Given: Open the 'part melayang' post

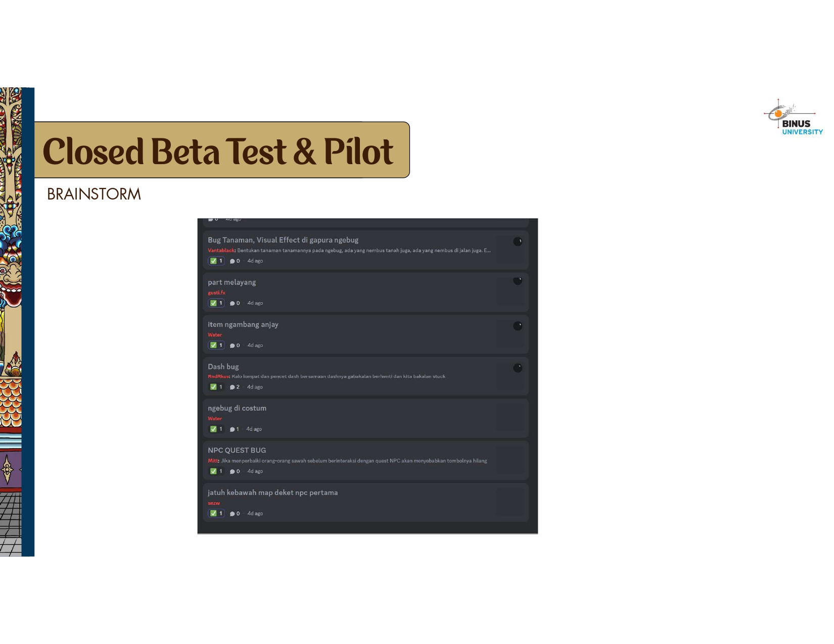Looking at the screenshot, I should pos(232,282).
